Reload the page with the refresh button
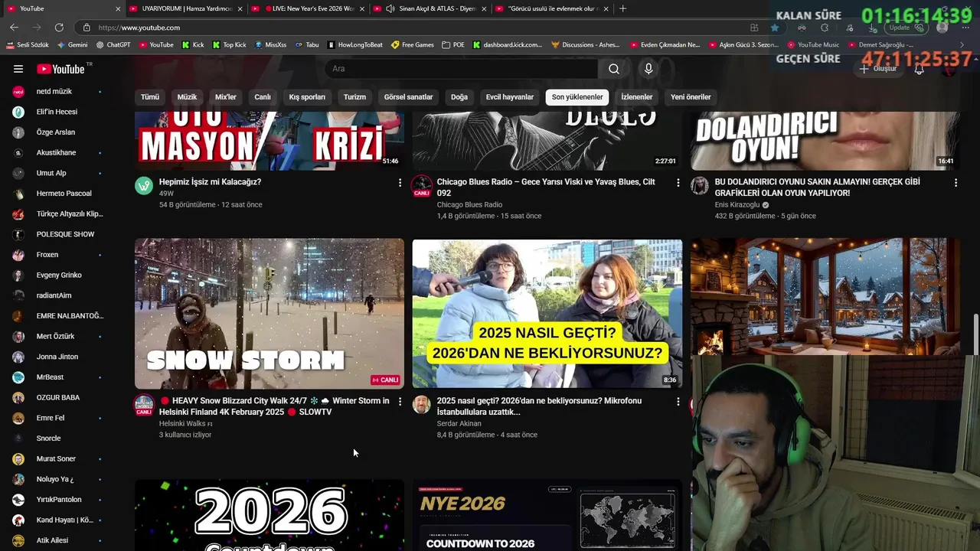 click(x=59, y=28)
